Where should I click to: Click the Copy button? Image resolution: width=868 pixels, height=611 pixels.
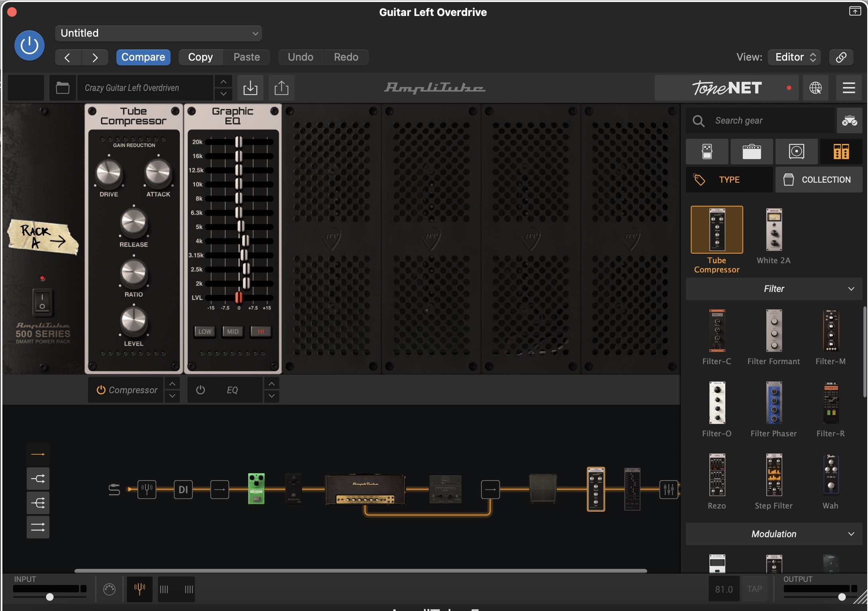tap(200, 57)
